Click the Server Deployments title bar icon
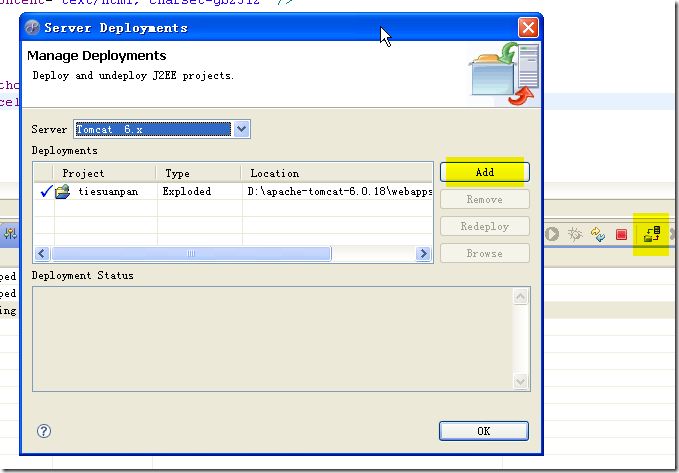679x473 pixels. coord(32,28)
